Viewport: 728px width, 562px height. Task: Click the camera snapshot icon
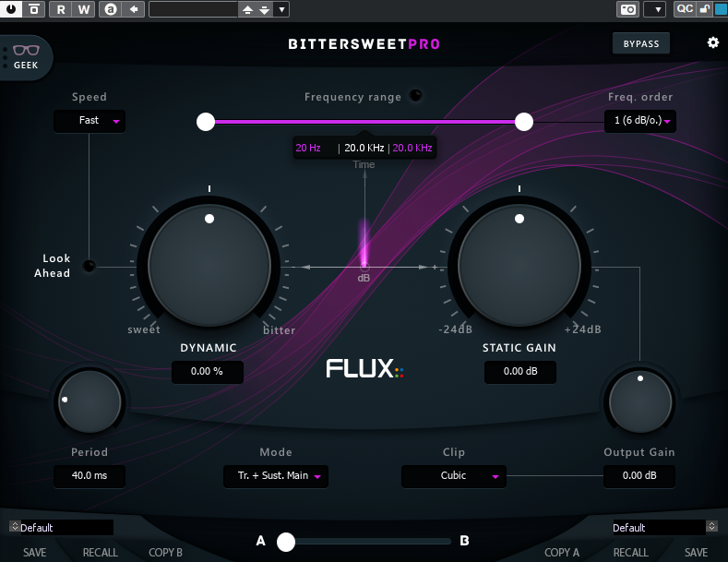(x=627, y=9)
